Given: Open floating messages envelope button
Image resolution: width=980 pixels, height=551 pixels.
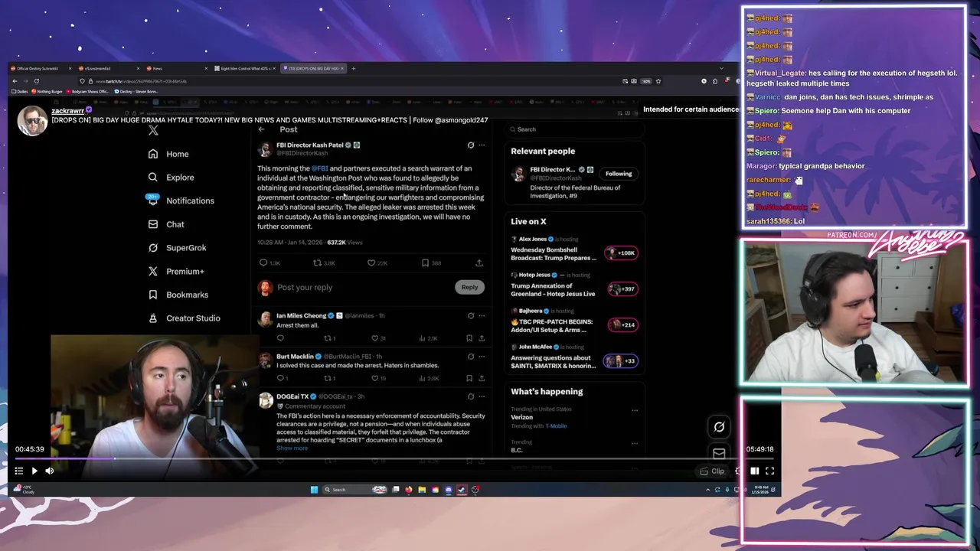Looking at the screenshot, I should (719, 454).
